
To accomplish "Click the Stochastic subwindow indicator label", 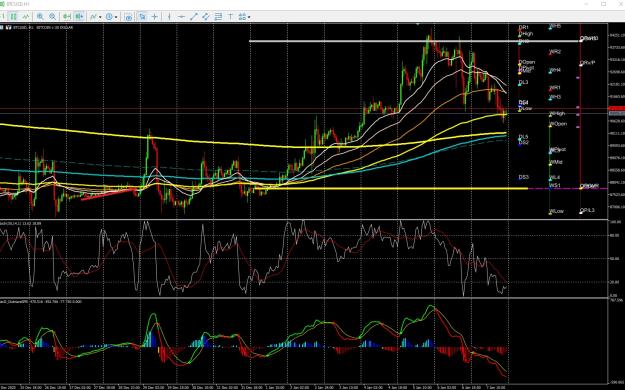I will point(21,223).
